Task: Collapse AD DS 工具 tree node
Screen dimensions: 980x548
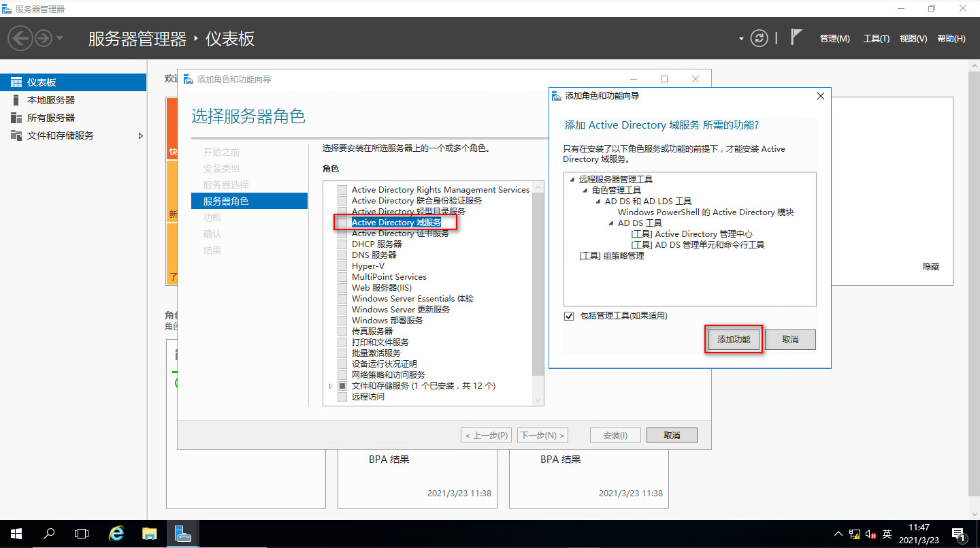Action: click(x=611, y=223)
